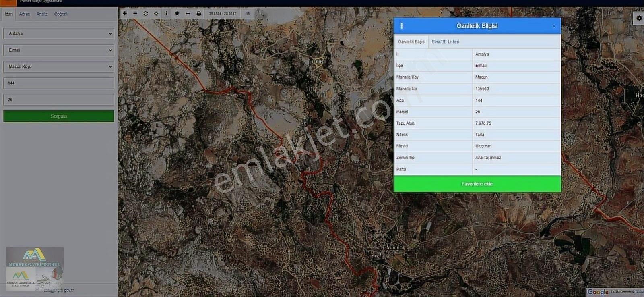Viewport: 644px width, 297px height.
Task: Open map settings gear icon
Action: (x=639, y=18)
